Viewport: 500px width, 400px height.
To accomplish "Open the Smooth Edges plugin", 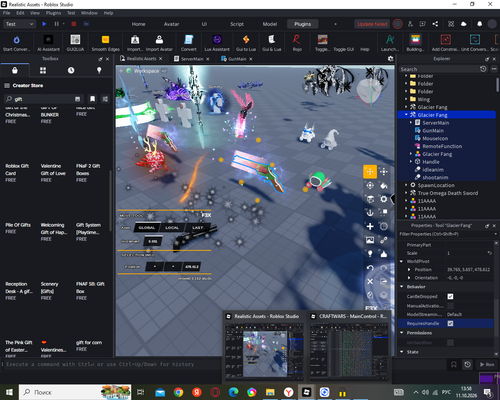I will (105, 43).
